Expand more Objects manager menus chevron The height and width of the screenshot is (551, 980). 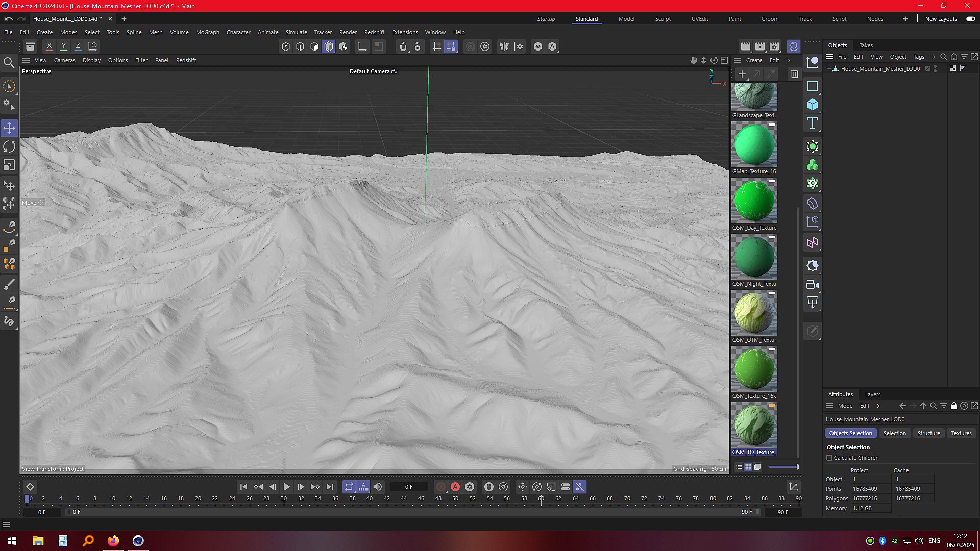pyautogui.click(x=934, y=57)
